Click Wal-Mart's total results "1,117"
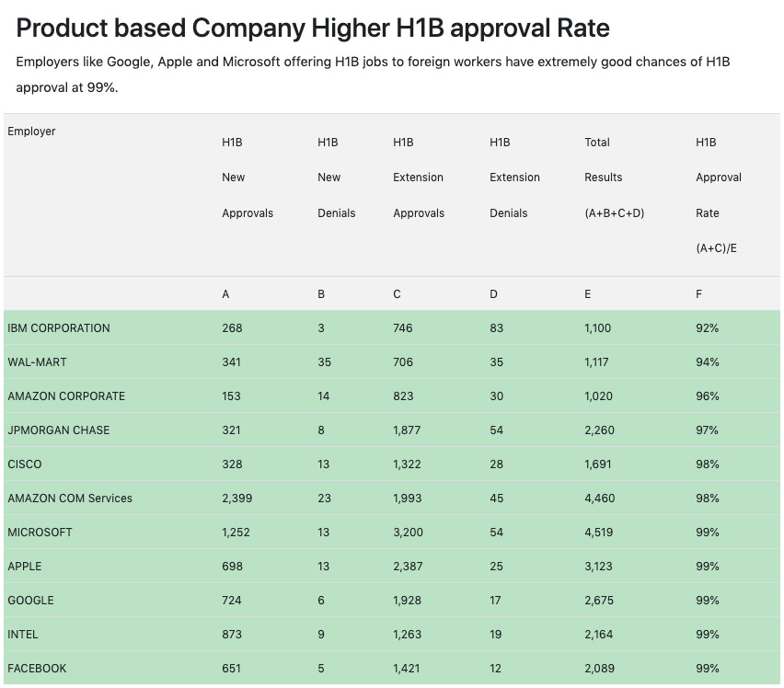This screenshot has height=688, width=784. 596,362
